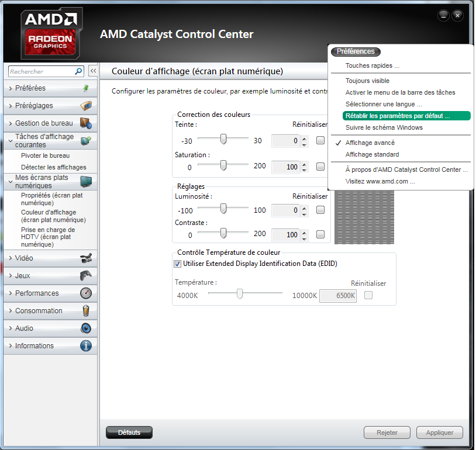Click the Contraste value field showing 100
The image size is (476, 450).
(285, 234)
